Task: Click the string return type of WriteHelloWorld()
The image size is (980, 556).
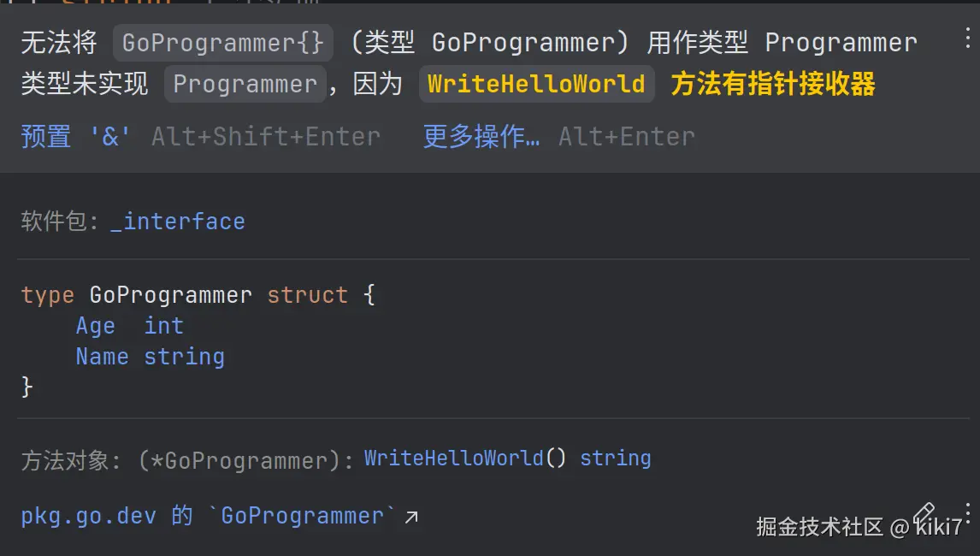Action: pyautogui.click(x=615, y=458)
